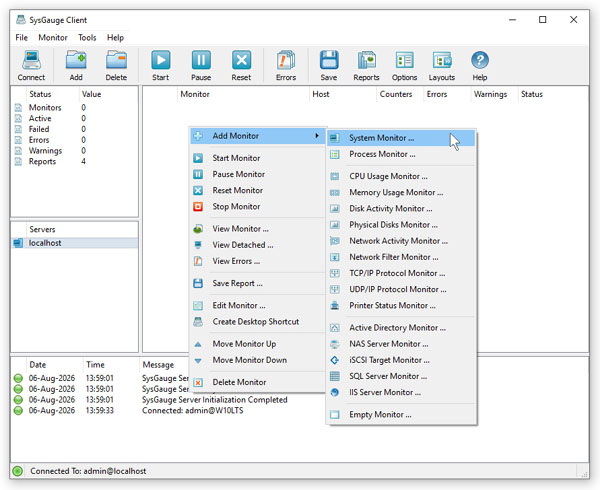
Task: Click Edit Monitor in context menu
Action: 258,306
